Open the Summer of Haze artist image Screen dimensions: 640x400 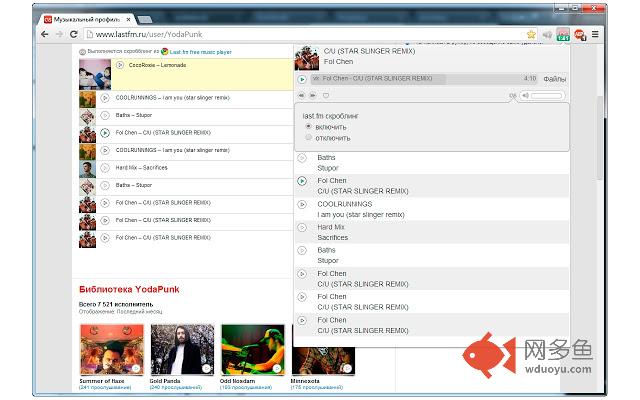(112, 350)
